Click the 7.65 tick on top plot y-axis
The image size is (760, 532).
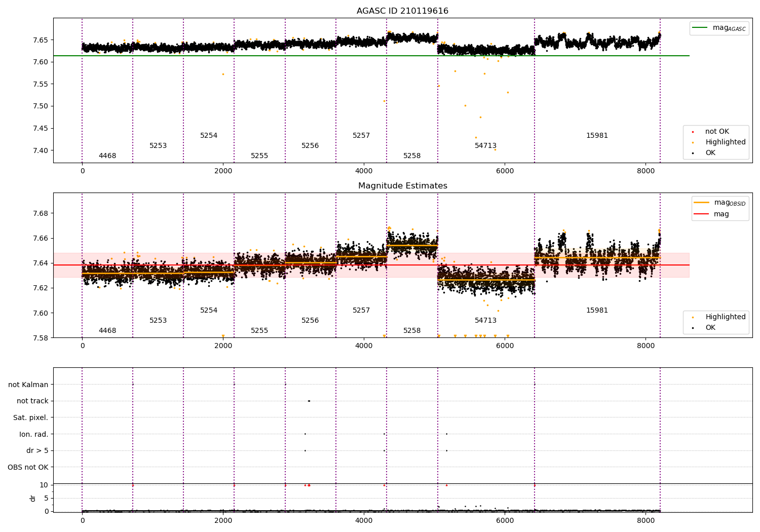click(41, 40)
